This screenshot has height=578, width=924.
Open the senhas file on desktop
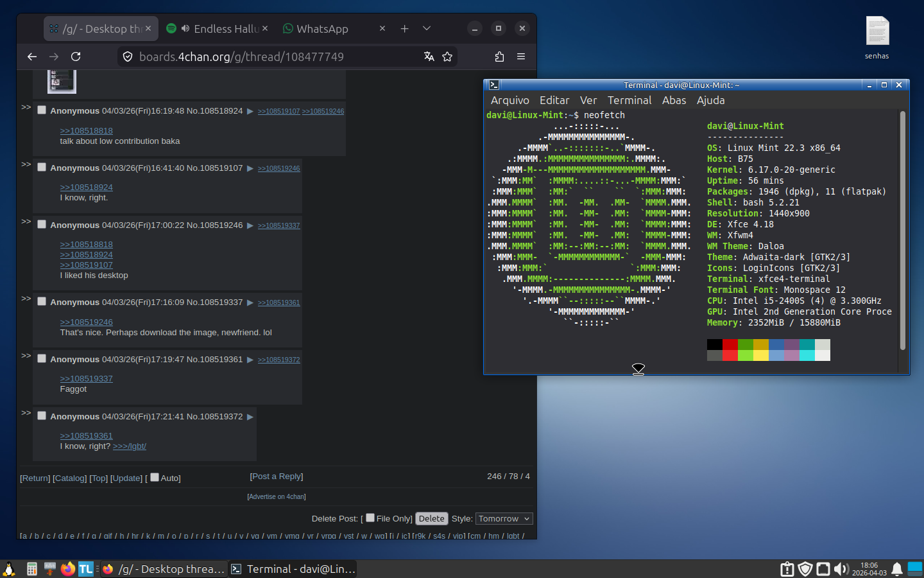coord(877,32)
